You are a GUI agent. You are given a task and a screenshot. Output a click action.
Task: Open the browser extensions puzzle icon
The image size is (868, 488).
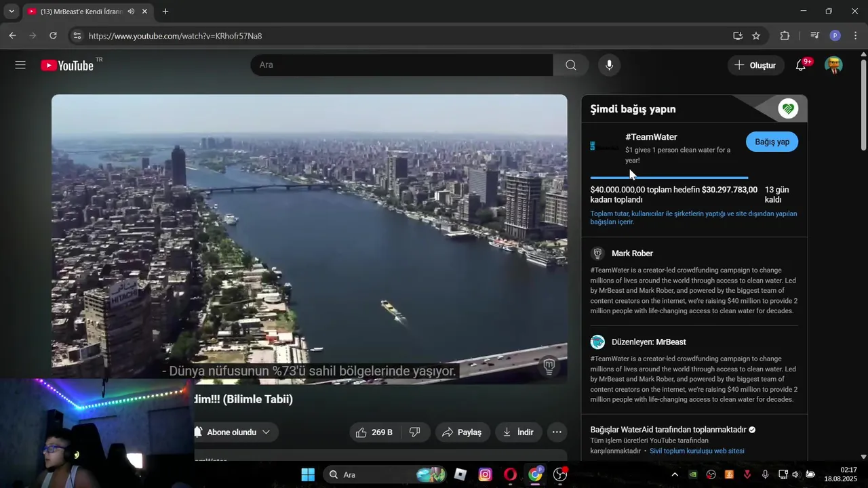coord(785,36)
